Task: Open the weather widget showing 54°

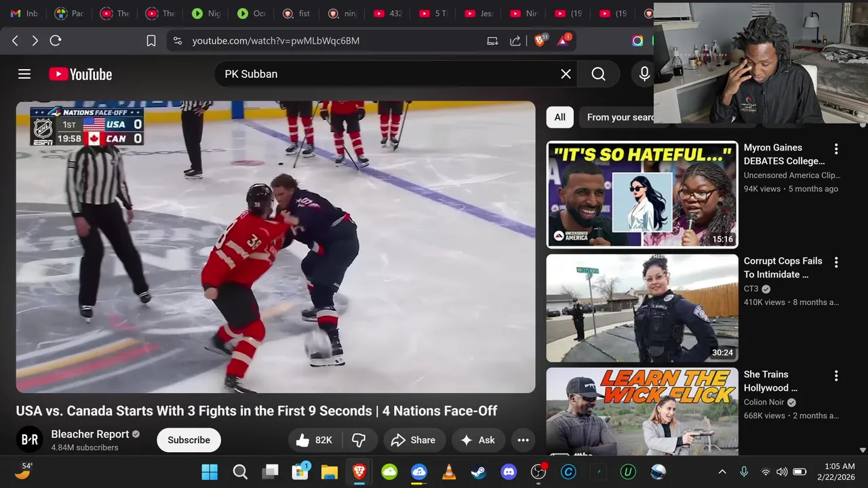Action: pos(22,472)
